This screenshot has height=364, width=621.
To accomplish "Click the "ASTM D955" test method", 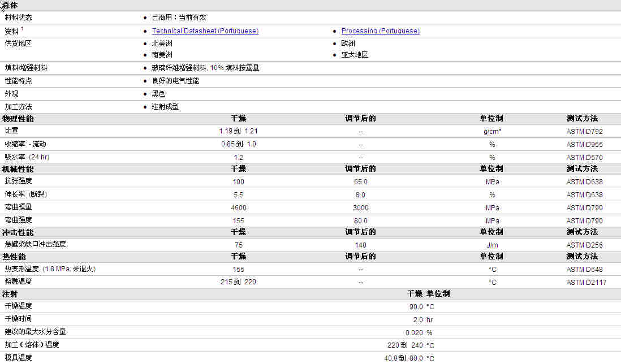I will pyautogui.click(x=585, y=145).
